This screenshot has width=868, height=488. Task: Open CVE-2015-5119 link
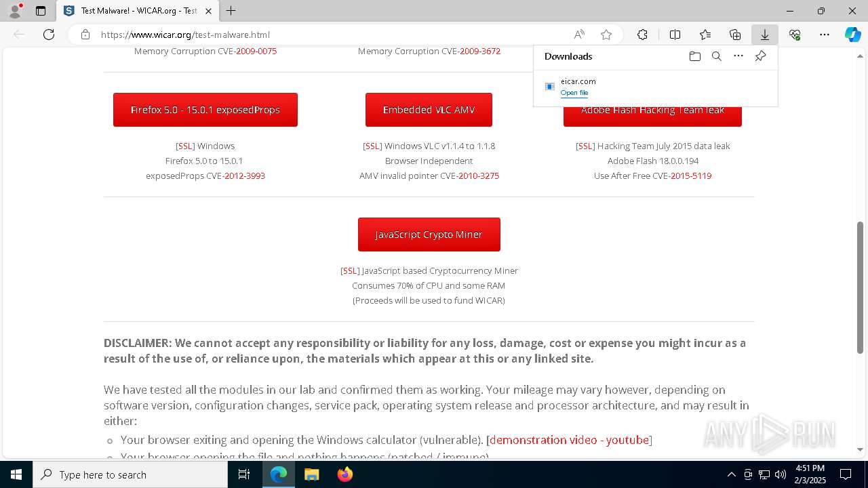[691, 176]
